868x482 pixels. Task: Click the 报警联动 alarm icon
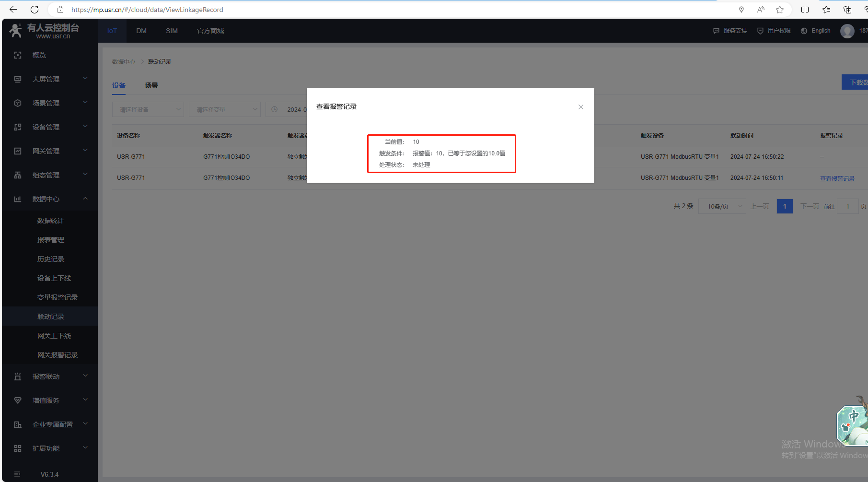18,376
